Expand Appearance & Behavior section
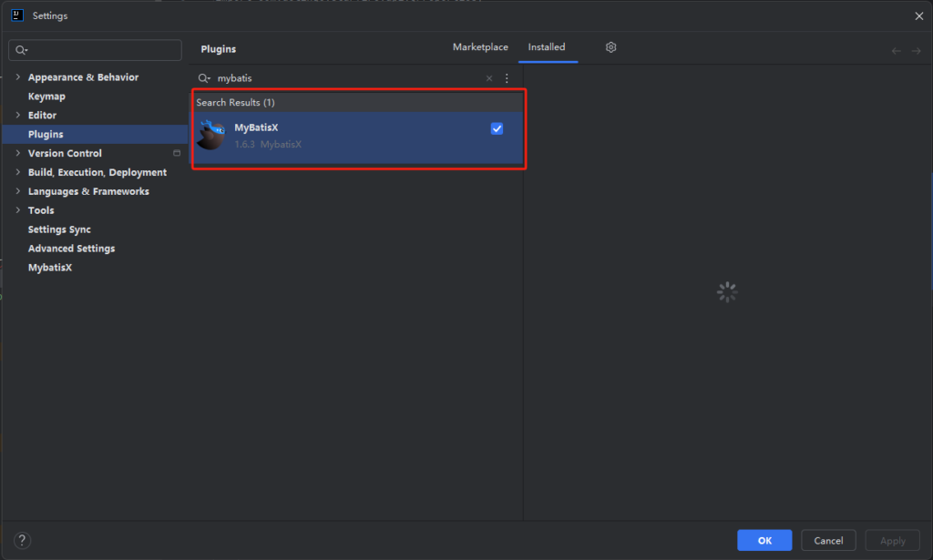This screenshot has width=933, height=560. click(x=18, y=76)
